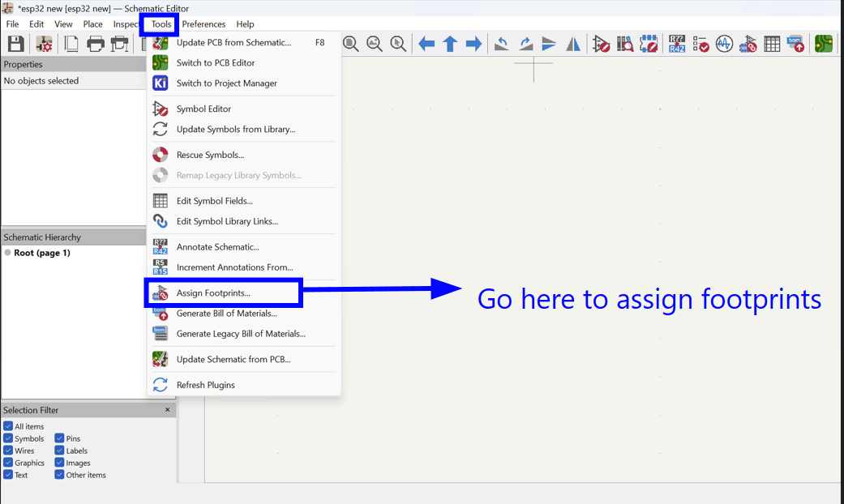Screen dimensions: 844x504
Task: Choose Symbol Editor in Tools menu
Action: tap(244, 109)
